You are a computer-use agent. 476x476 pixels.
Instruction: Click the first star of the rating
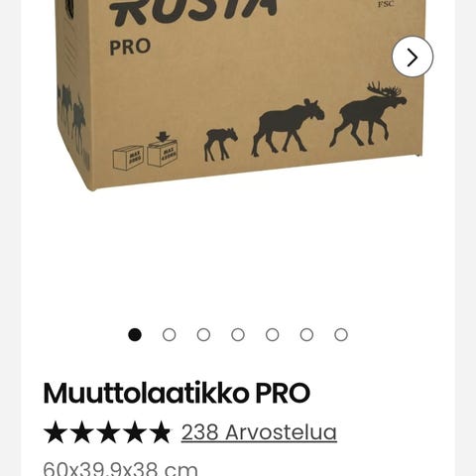click(x=56, y=432)
